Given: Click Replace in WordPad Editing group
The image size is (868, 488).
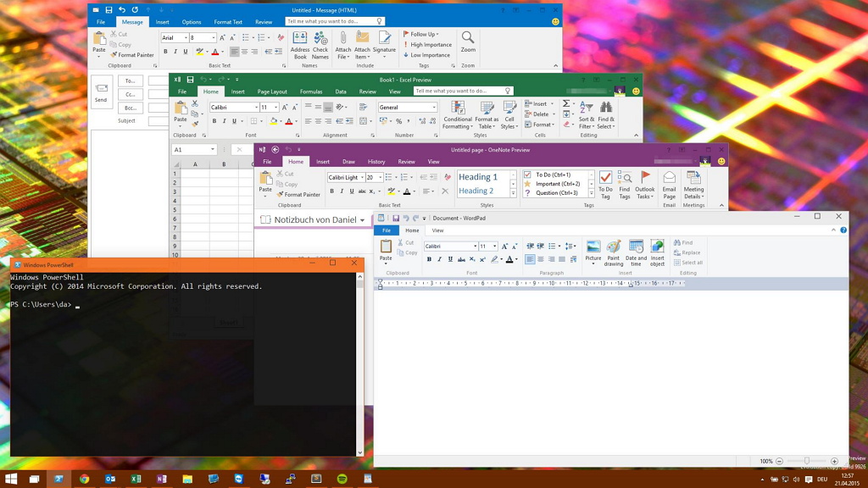Looking at the screenshot, I should point(687,252).
